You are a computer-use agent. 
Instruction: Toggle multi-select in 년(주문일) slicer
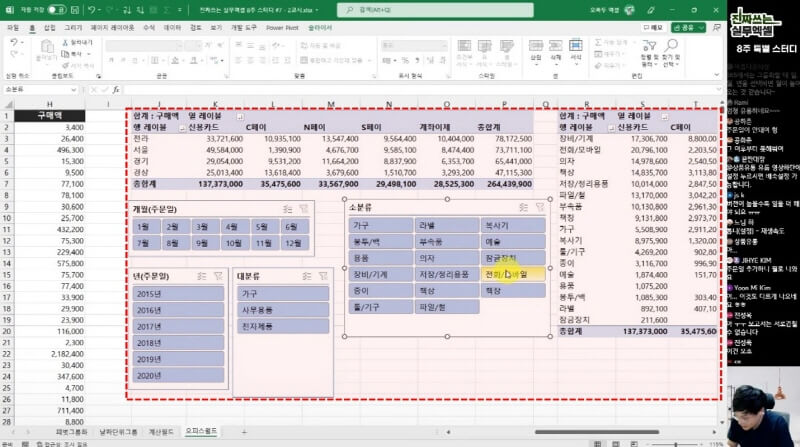coord(202,276)
